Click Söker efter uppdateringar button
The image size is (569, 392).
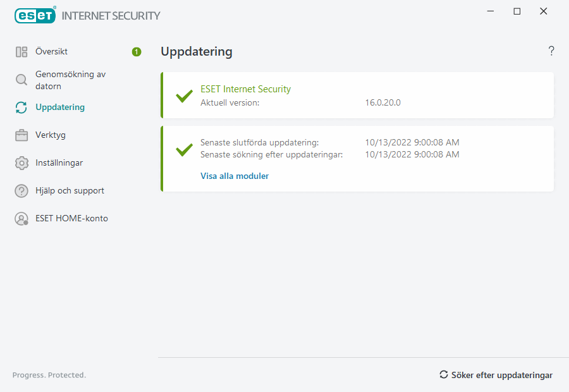(496, 375)
